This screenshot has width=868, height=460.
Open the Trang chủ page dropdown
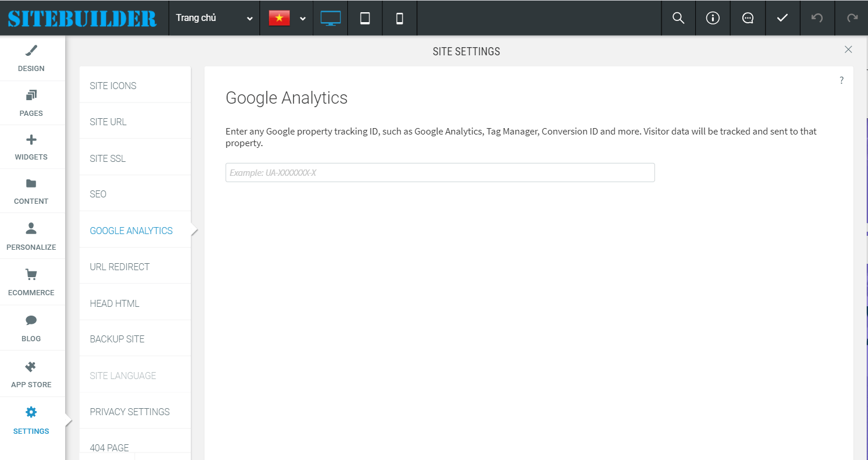pyautogui.click(x=214, y=18)
